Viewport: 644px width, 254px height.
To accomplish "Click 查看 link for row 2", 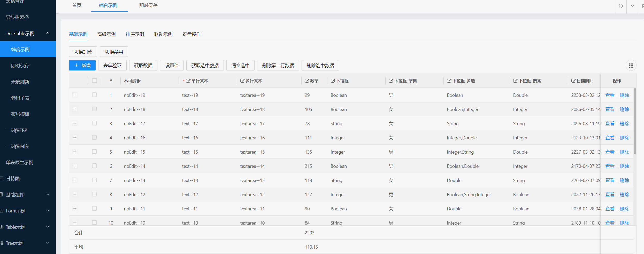I will click(610, 109).
